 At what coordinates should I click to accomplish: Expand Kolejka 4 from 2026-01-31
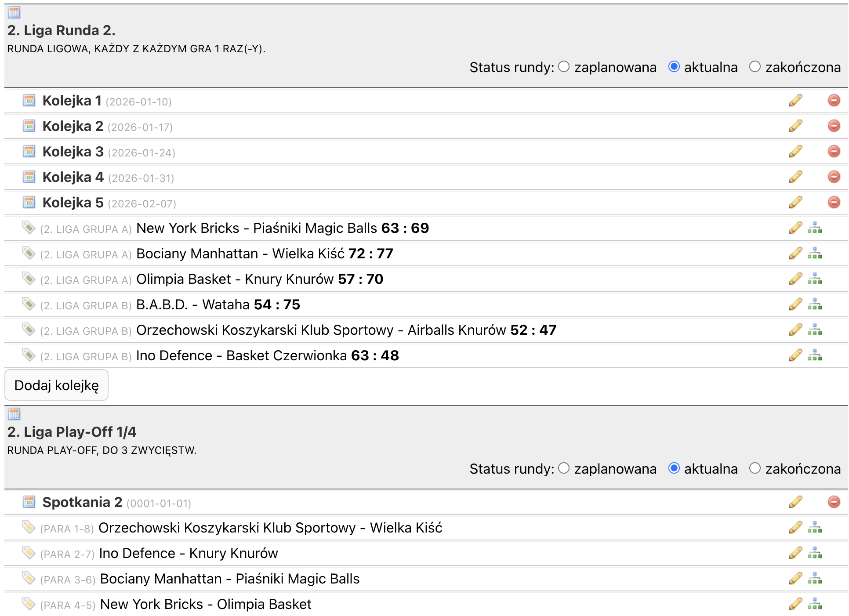tap(73, 178)
